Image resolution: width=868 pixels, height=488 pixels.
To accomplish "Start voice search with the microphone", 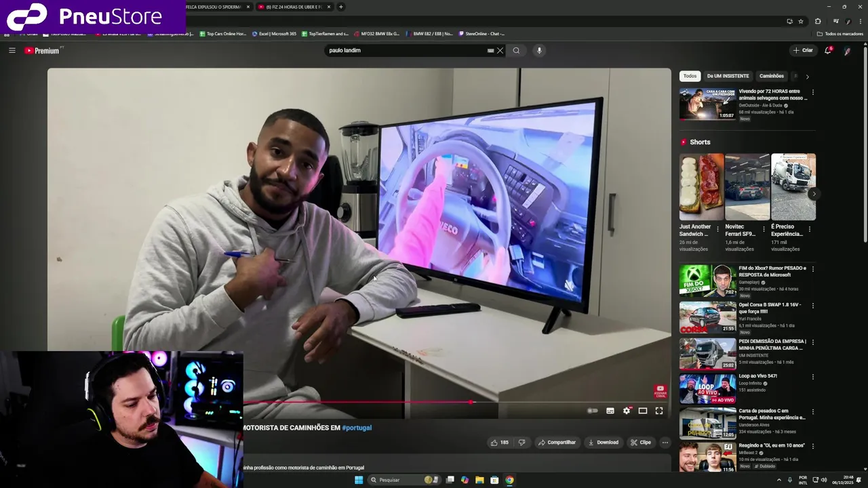I will coord(539,50).
